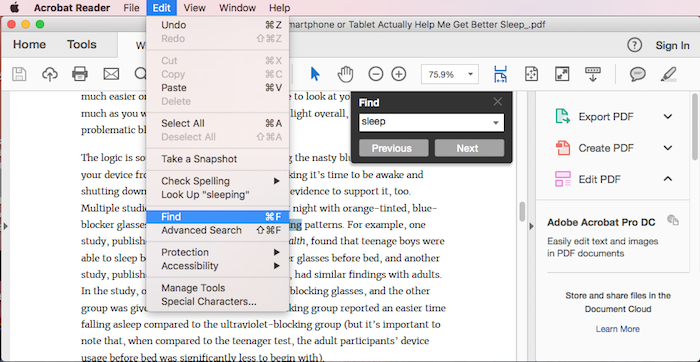Image resolution: width=700 pixels, height=362 pixels.
Task: Open the zoom percentage dropdown
Action: tap(470, 74)
